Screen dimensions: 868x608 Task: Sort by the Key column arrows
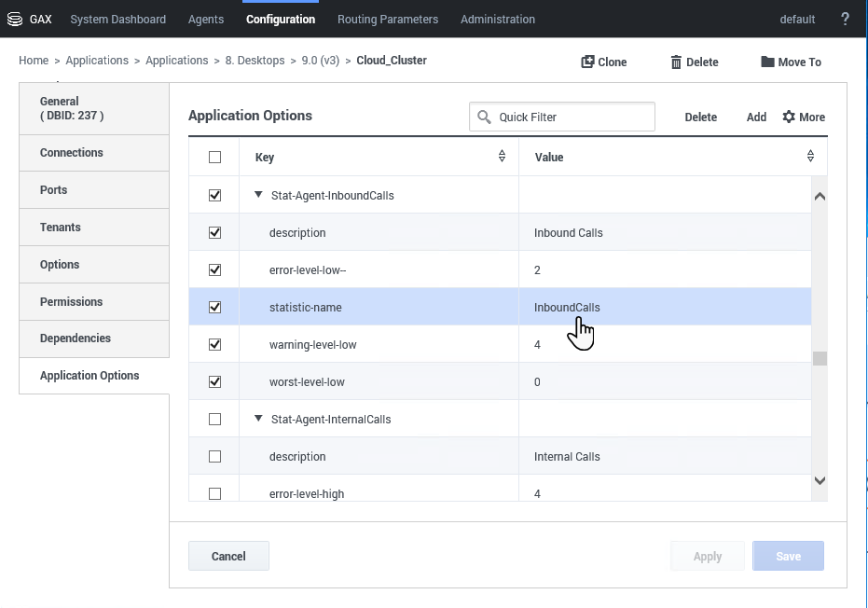[x=502, y=157]
